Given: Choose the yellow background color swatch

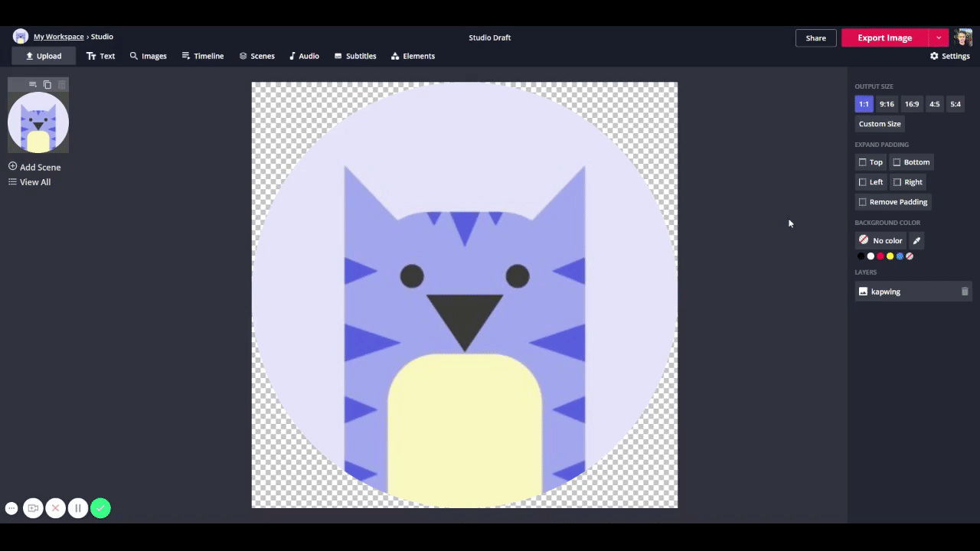Looking at the screenshot, I should coord(890,256).
